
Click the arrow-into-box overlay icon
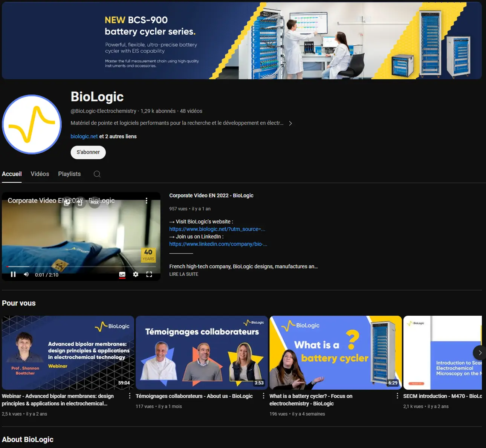point(80,202)
